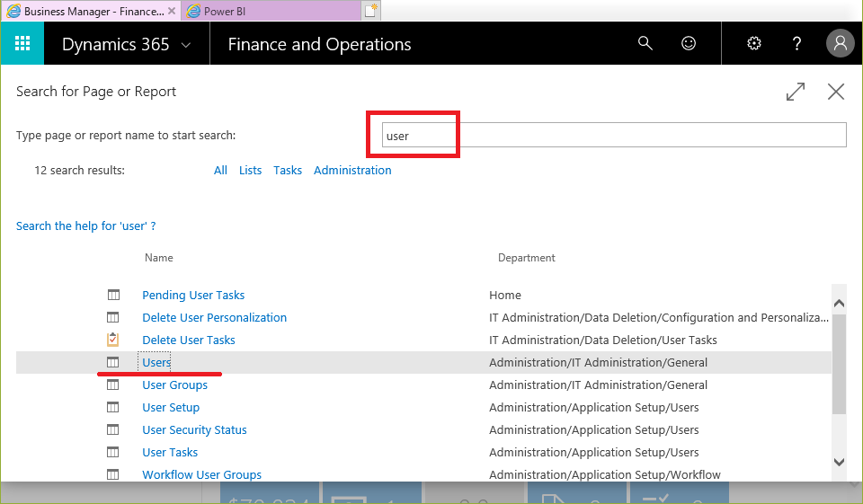
Task: Switch to Business Manager browser tab
Action: 91,11
